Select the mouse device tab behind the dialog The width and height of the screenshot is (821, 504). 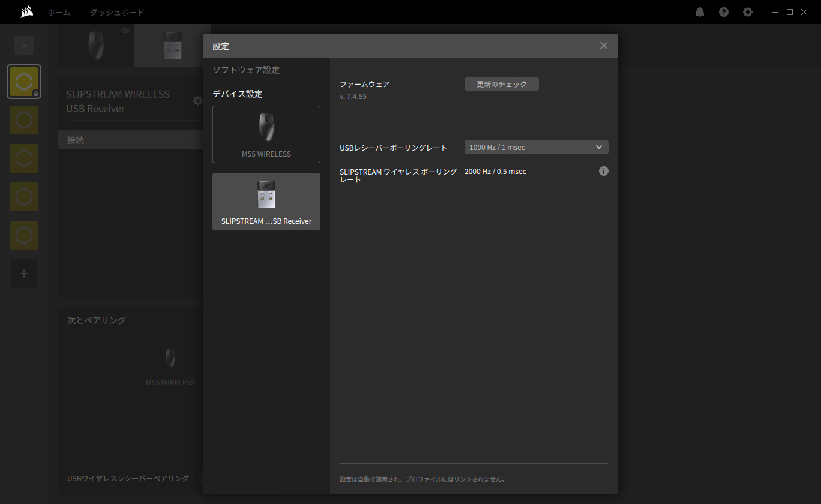pos(96,46)
